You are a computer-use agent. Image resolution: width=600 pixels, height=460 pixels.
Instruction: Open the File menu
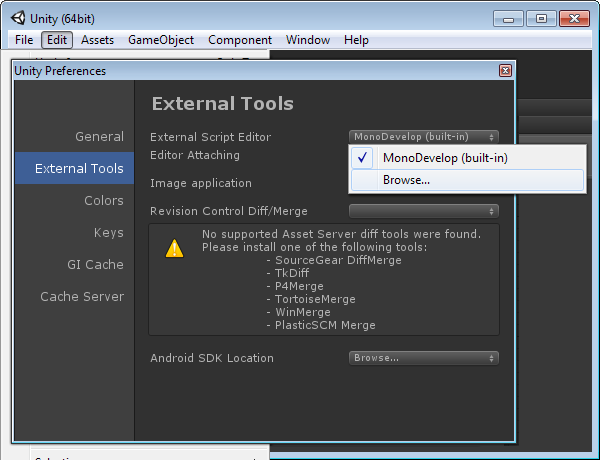(x=24, y=40)
